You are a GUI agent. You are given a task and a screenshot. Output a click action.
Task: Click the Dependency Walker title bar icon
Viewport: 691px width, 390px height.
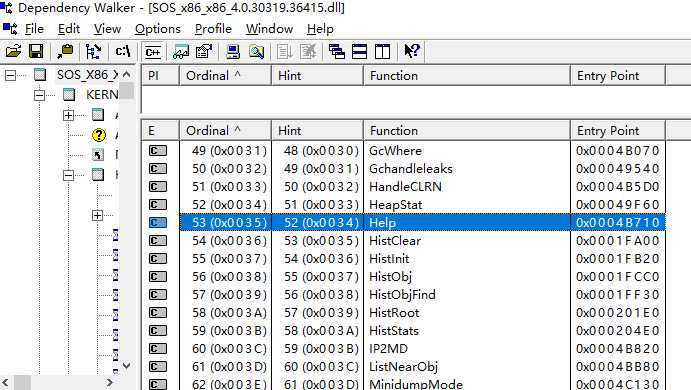point(6,7)
